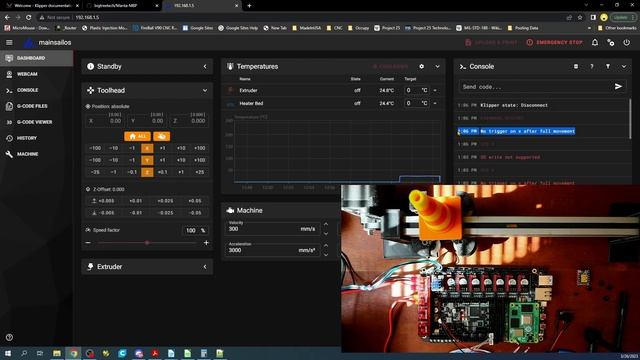
Task: Click the speed factor percent field
Action: click(194, 231)
